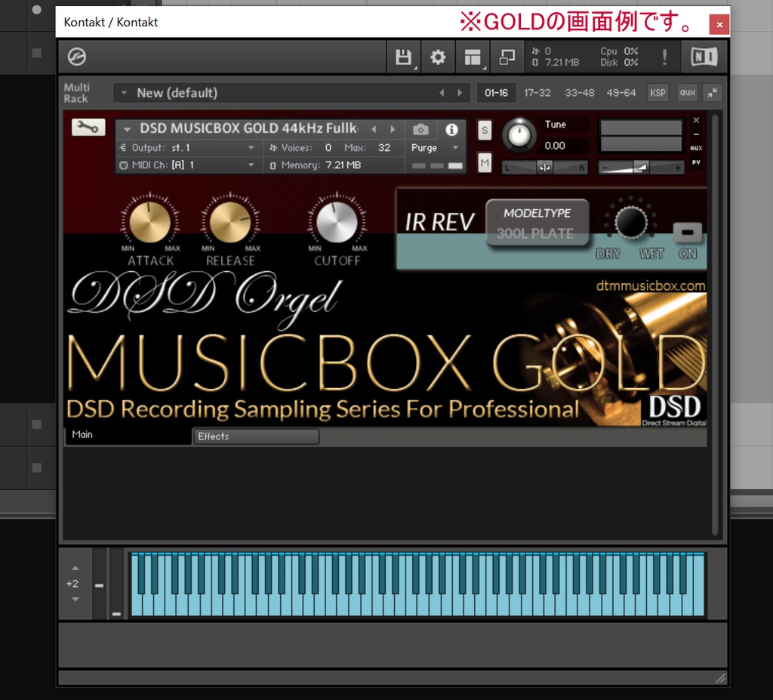Image resolution: width=773 pixels, height=700 pixels.
Task: Click the rack workspace view icon
Action: click(x=473, y=57)
